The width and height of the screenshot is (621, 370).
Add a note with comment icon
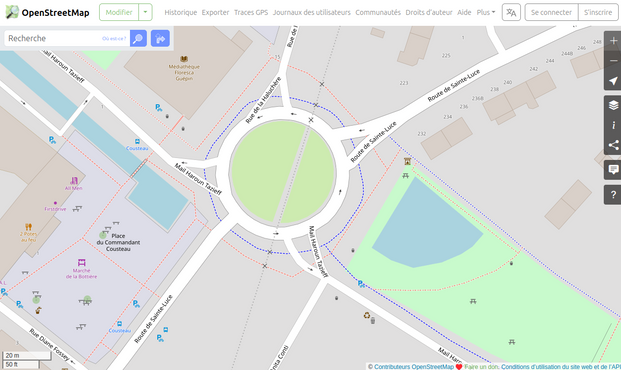tap(613, 170)
